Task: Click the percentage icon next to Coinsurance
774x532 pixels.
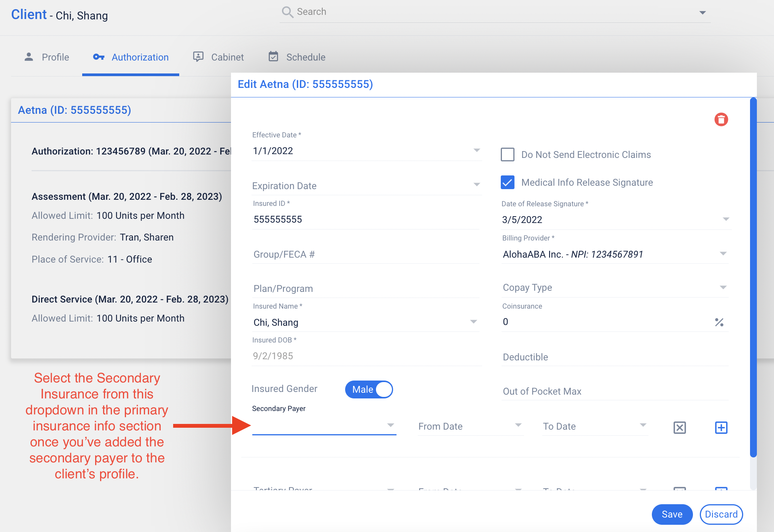Action: [719, 322]
